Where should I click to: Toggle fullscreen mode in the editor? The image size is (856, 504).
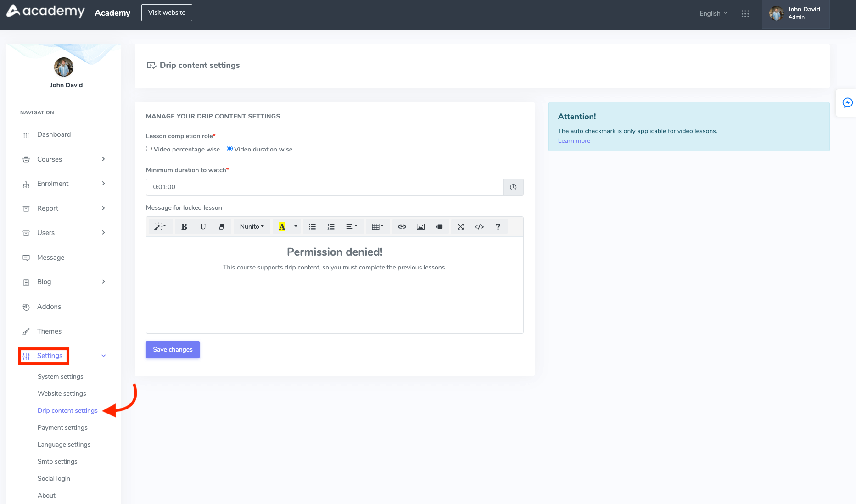460,226
